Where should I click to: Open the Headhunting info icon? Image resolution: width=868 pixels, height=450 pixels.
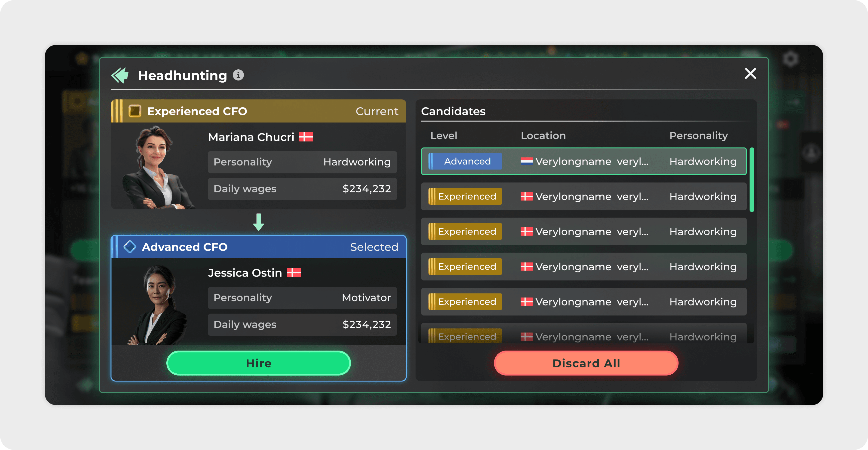click(238, 75)
